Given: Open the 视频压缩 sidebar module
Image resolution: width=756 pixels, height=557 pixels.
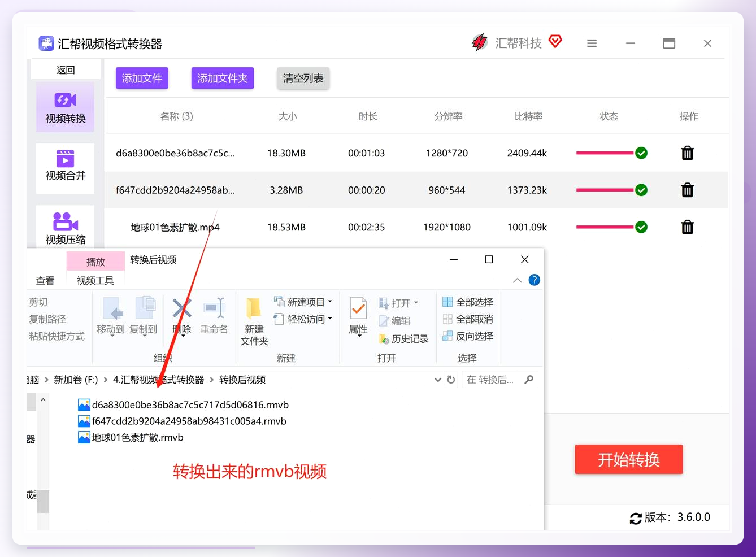Looking at the screenshot, I should (x=66, y=227).
